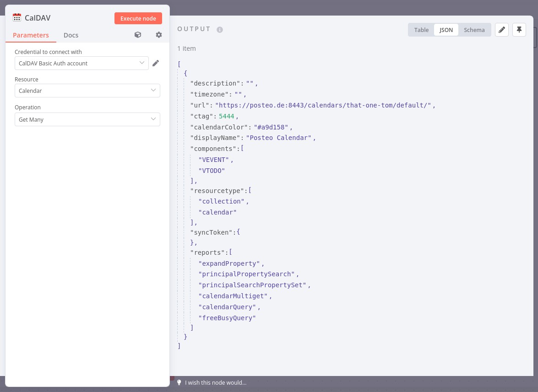Click the 'I wish this node would...' field
Screen dimensions: 538x392
point(216,382)
